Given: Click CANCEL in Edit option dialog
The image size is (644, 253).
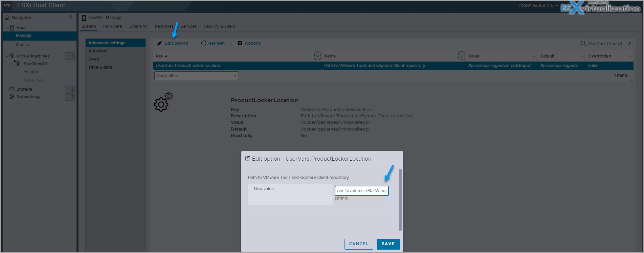Looking at the screenshot, I should (359, 244).
